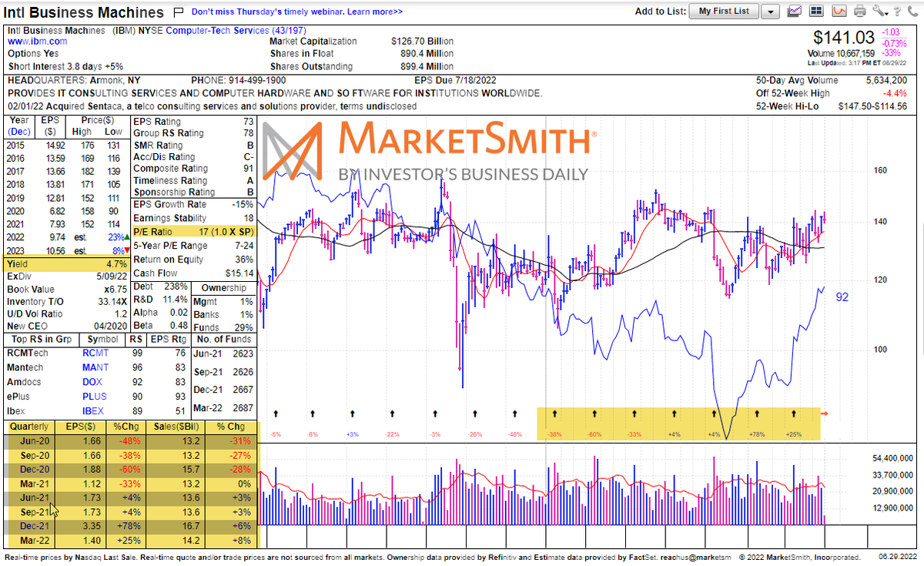Click the Sponsorship Rating row
Screen dimensions: 924x566
click(194, 192)
